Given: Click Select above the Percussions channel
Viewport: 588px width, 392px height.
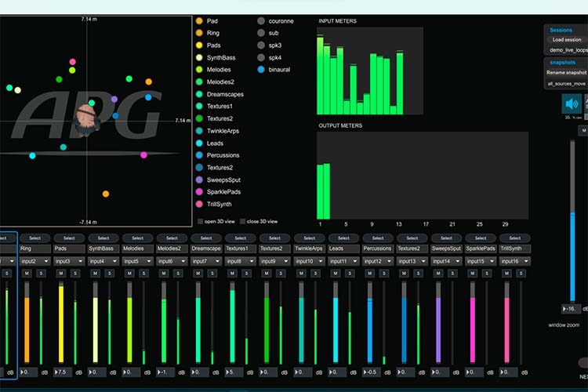Looking at the screenshot, I should (x=378, y=238).
